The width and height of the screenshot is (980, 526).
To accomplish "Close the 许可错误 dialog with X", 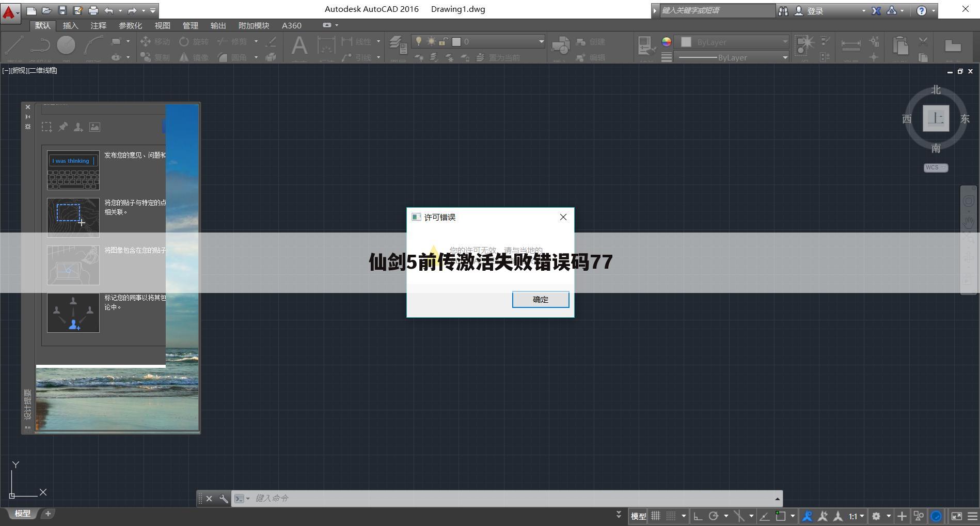I will 563,217.
